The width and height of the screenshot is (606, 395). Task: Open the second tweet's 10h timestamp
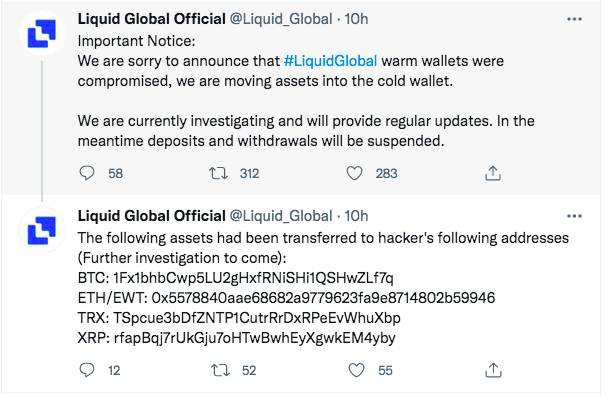356,216
